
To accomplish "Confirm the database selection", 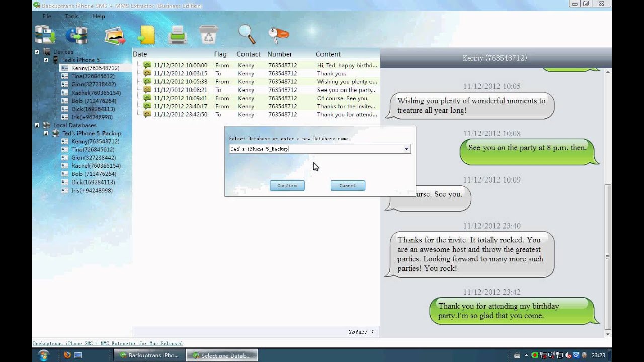I will click(x=287, y=186).
